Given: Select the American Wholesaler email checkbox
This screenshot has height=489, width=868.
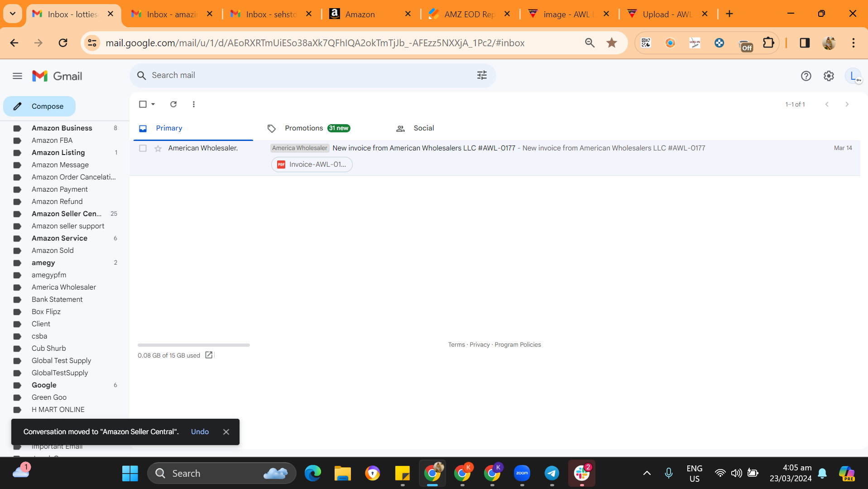Looking at the screenshot, I should click(143, 148).
